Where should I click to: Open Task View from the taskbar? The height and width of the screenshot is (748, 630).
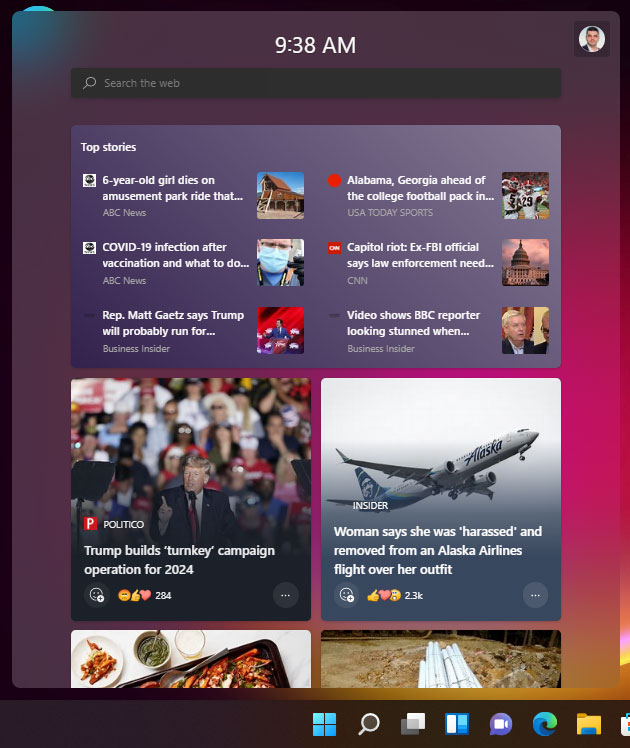(x=413, y=724)
